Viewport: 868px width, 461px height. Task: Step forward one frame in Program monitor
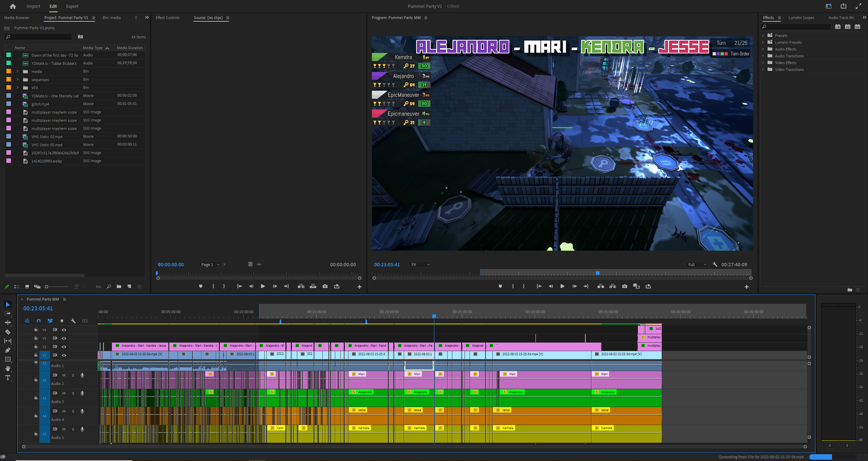pos(574,286)
